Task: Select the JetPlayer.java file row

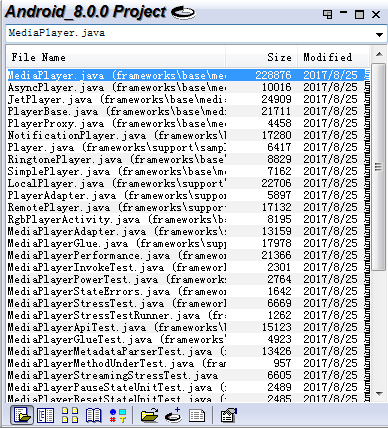Action: coord(188,99)
